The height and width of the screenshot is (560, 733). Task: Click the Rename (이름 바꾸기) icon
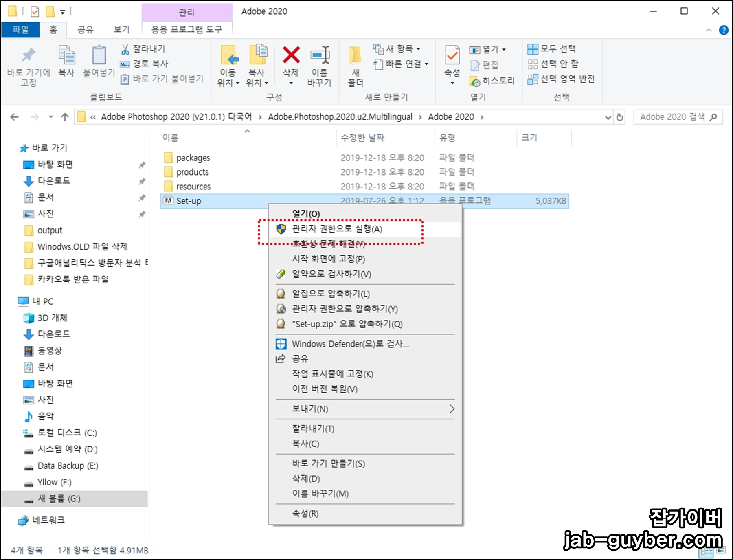[x=320, y=55]
